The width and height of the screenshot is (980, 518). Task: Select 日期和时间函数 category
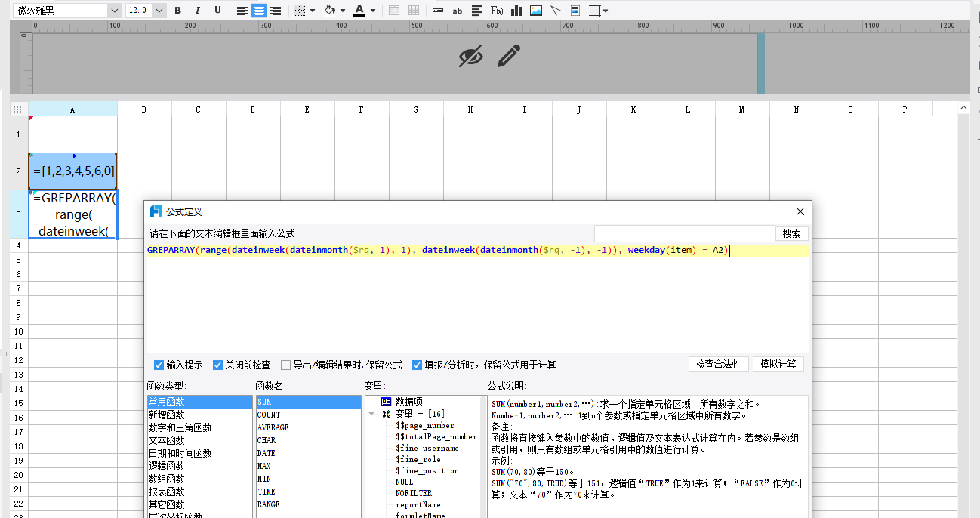(x=200, y=453)
